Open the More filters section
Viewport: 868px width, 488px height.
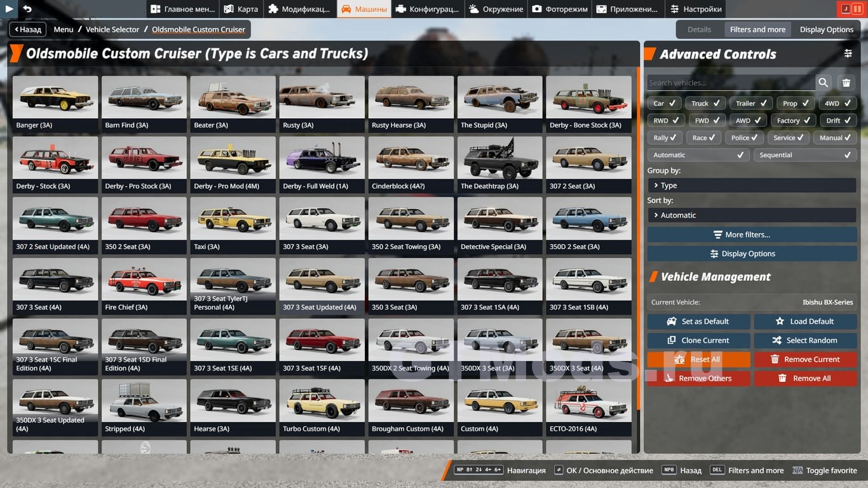pos(752,234)
